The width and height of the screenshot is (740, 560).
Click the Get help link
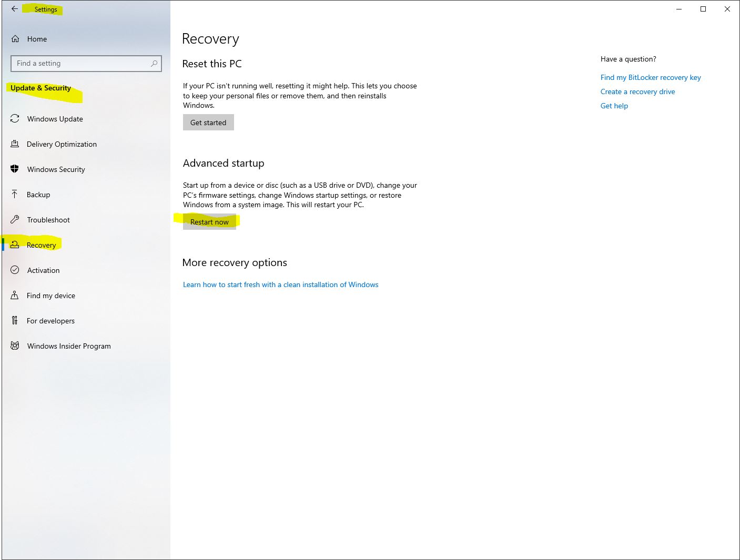click(614, 106)
